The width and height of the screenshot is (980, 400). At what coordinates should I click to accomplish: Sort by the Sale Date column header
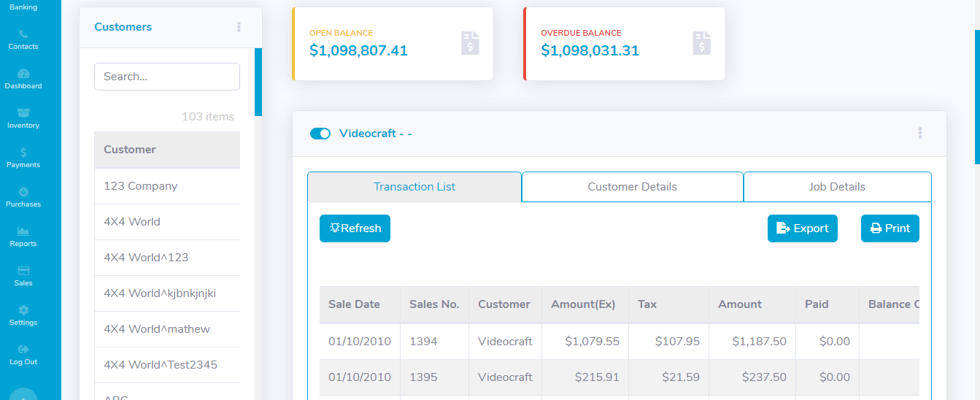(x=360, y=304)
